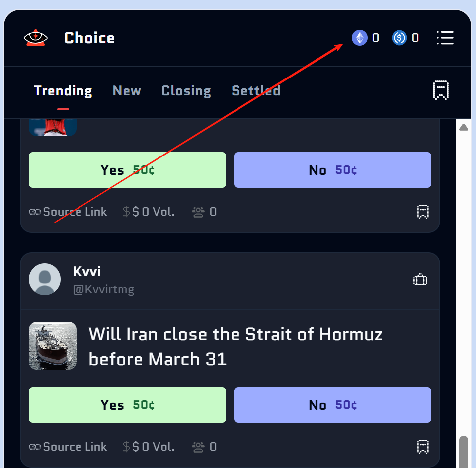Image resolution: width=476 pixels, height=468 pixels.
Task: Click the scrollbar up arrow
Action: 464,127
